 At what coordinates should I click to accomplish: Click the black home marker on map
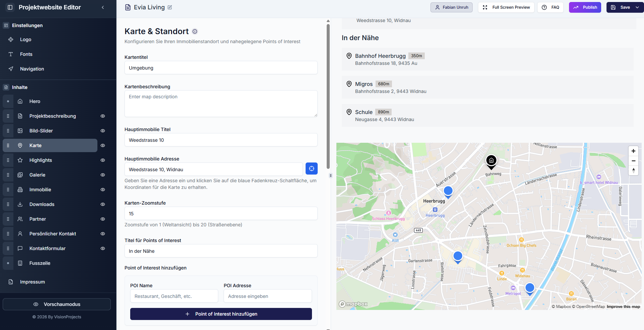(x=491, y=161)
